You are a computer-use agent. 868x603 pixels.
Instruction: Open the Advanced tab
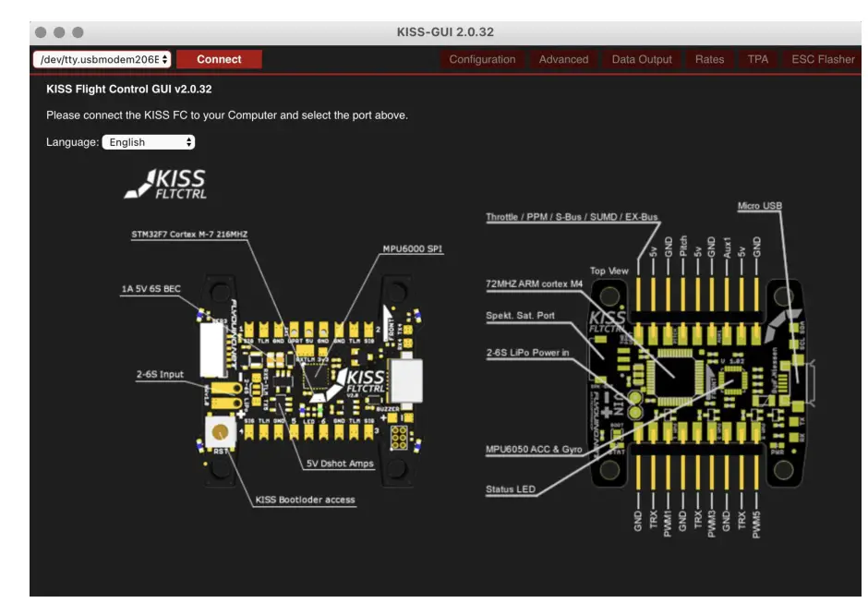click(563, 58)
